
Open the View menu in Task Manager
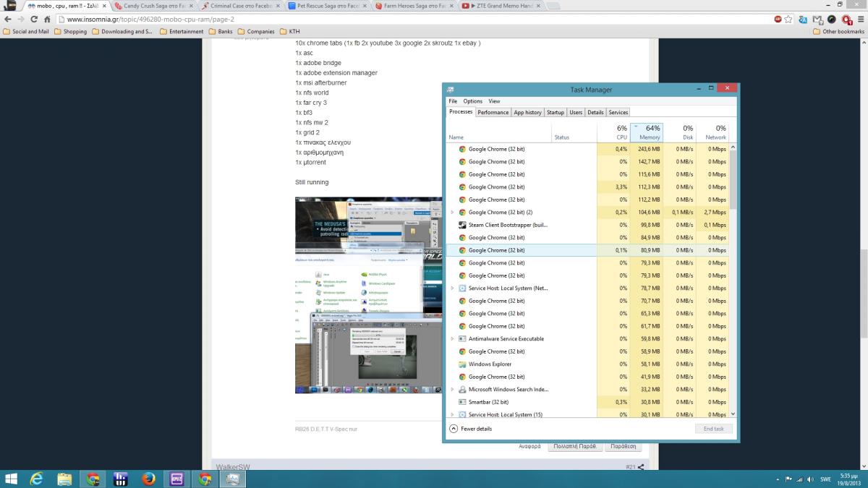click(494, 101)
